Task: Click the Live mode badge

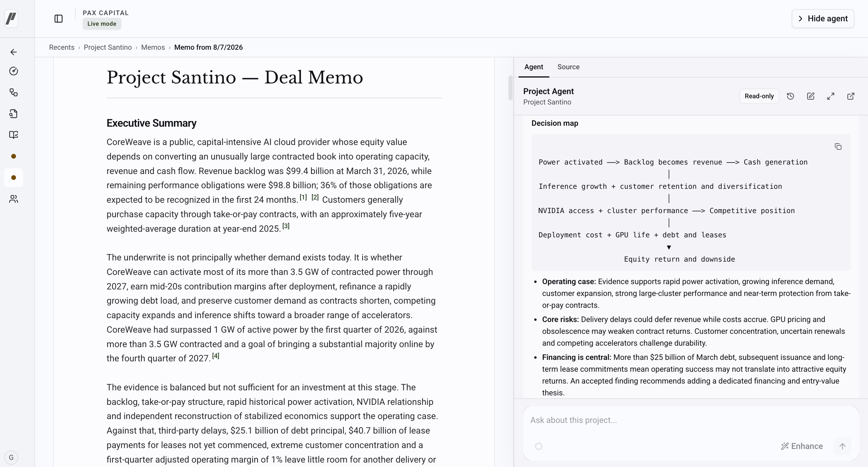Action: point(102,24)
